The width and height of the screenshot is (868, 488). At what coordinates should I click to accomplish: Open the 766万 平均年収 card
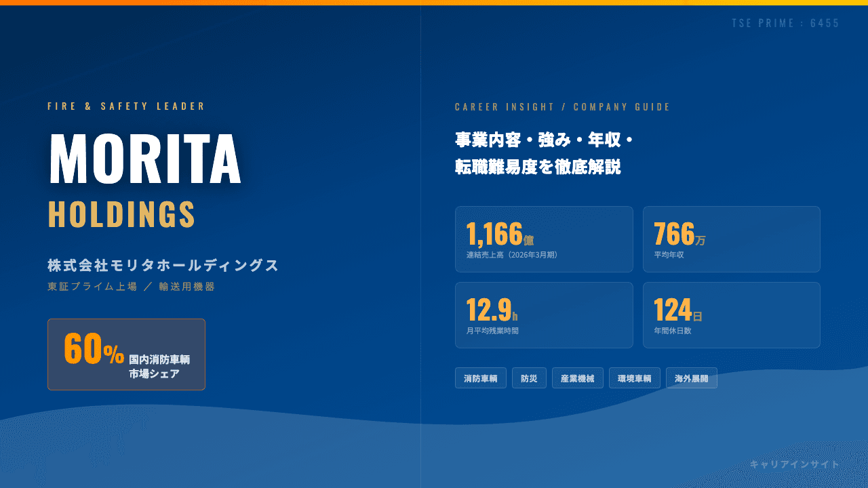point(732,239)
